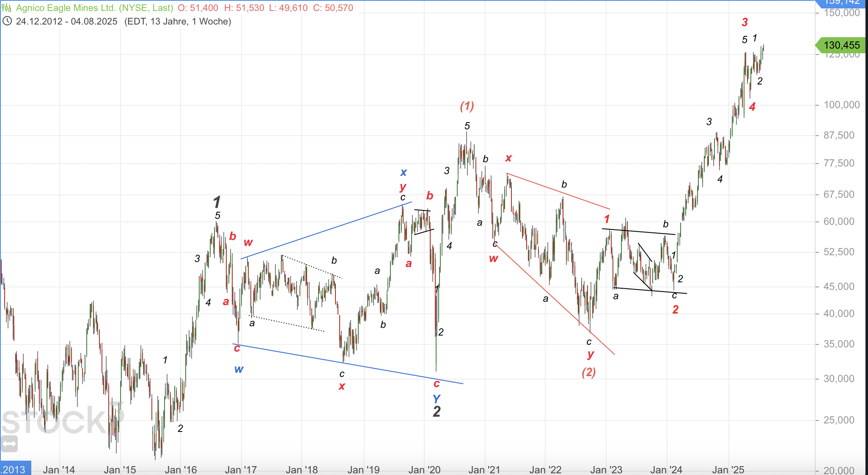Click the candlestick chart-type icon
Viewport: 868px width, 475px height.
pyautogui.click(x=6, y=8)
